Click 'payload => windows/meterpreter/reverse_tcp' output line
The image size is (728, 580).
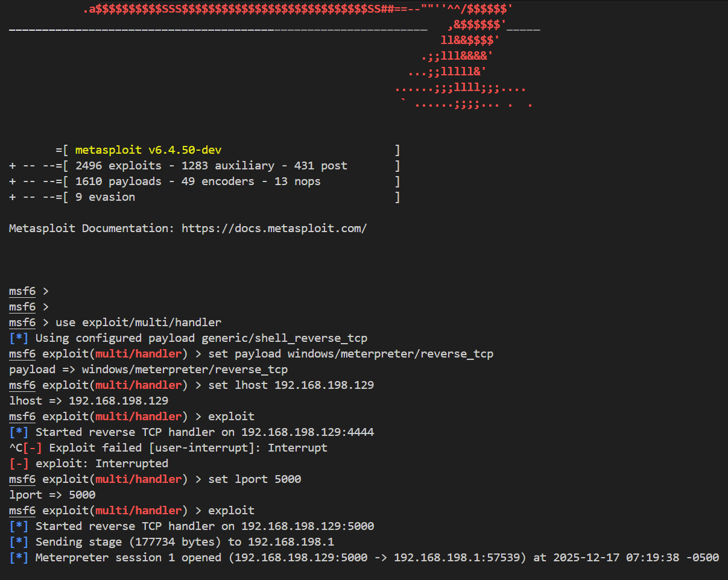tap(148, 370)
